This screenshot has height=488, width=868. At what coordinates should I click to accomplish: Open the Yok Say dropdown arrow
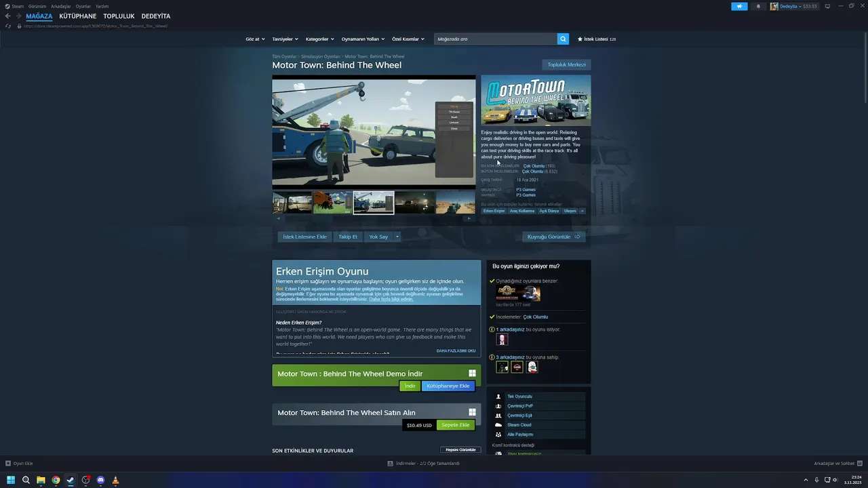[397, 237]
